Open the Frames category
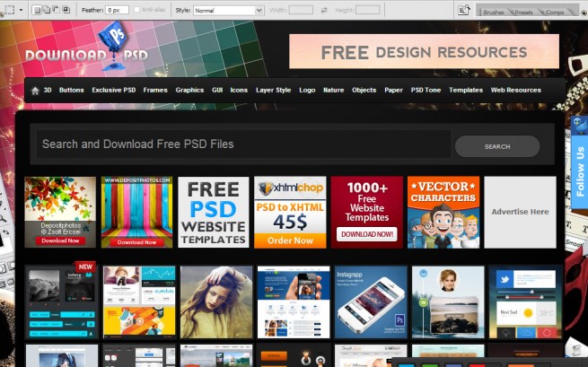The image size is (588, 367). (155, 90)
